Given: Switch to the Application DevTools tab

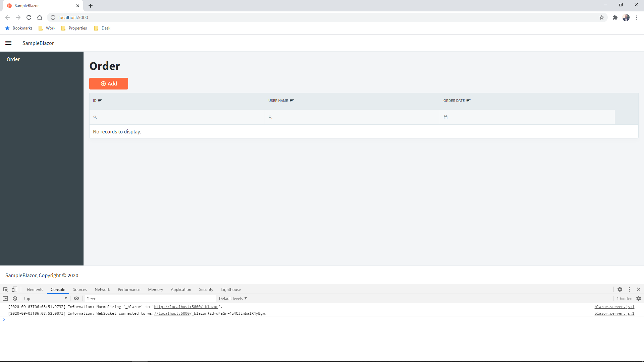Looking at the screenshot, I should click(x=181, y=290).
